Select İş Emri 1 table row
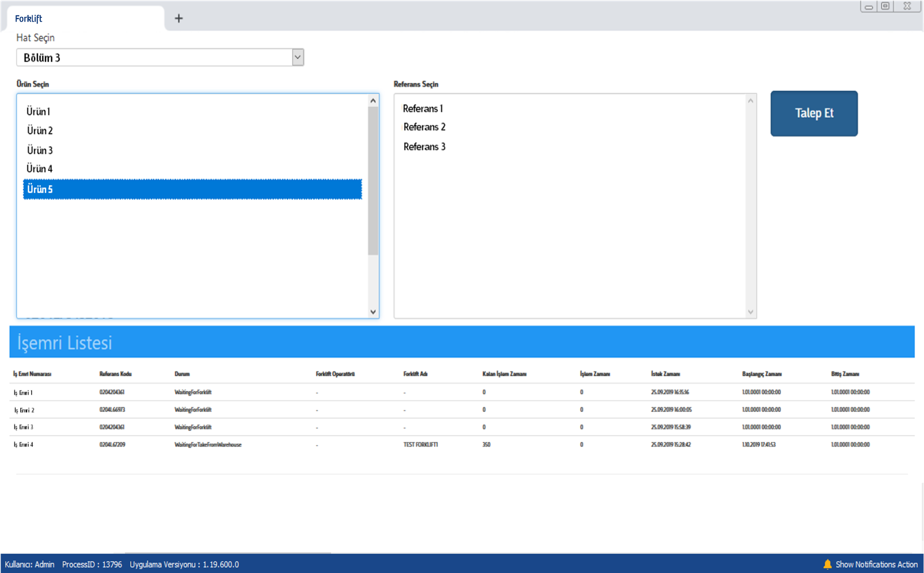The width and height of the screenshot is (924, 573). tap(24, 392)
